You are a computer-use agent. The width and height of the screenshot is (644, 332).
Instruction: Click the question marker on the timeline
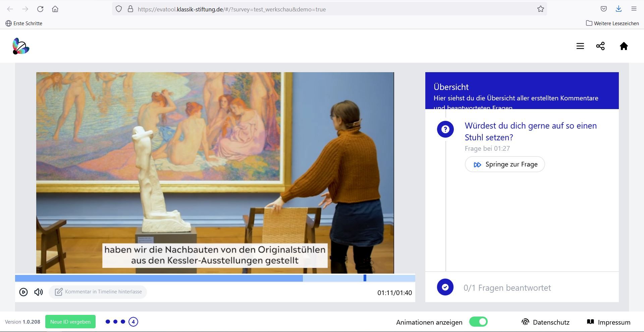[x=365, y=278]
